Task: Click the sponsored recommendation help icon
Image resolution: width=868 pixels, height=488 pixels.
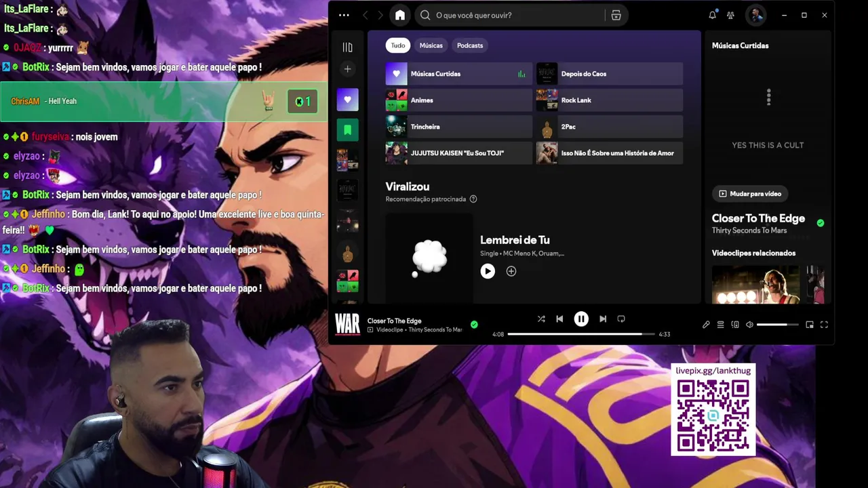Action: [473, 199]
